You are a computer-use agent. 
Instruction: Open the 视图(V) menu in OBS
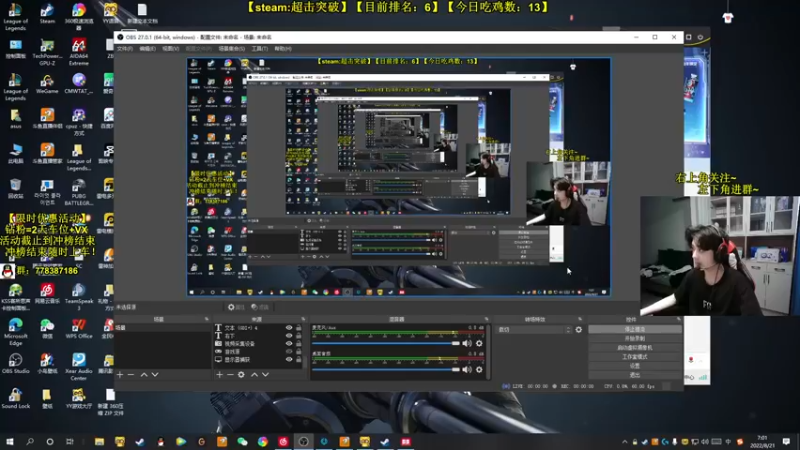click(x=170, y=48)
